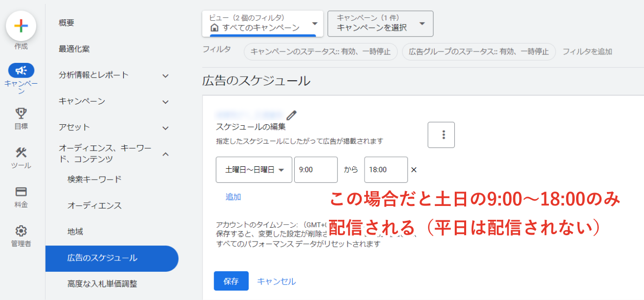Click the キャンセル link
This screenshot has height=300, width=644.
(276, 281)
